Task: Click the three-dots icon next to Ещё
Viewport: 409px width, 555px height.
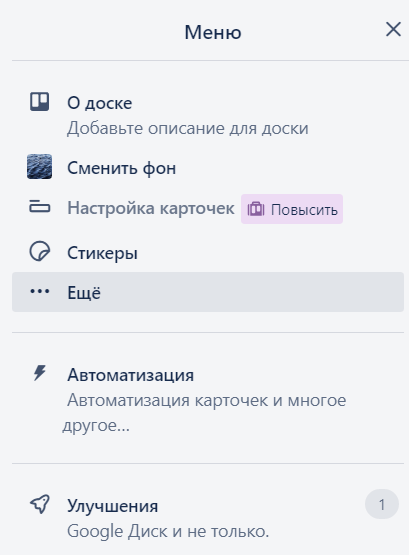Action: click(x=40, y=291)
